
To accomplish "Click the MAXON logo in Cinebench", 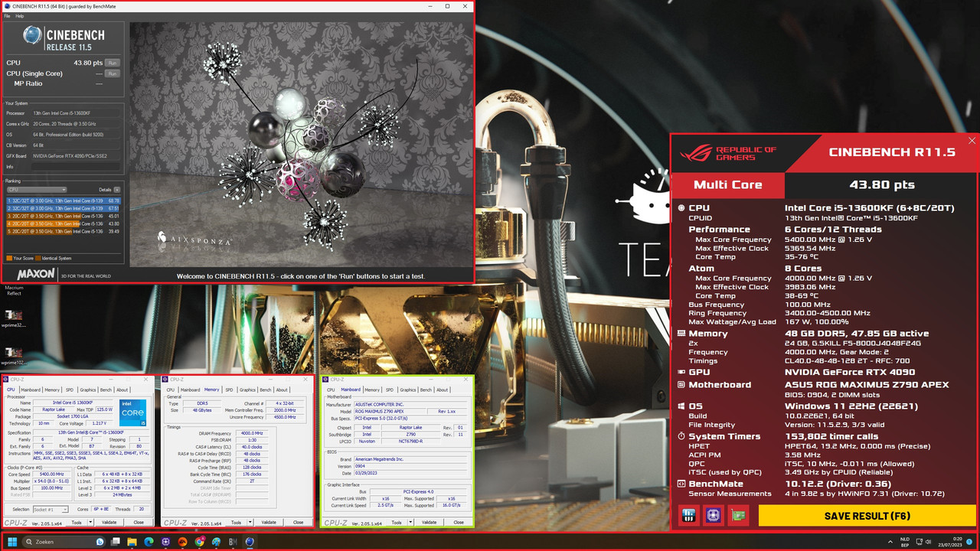I will pos(36,273).
